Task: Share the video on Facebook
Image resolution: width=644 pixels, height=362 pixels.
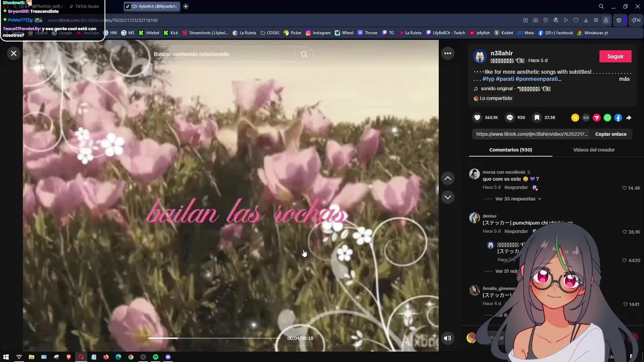Action: coord(618,118)
